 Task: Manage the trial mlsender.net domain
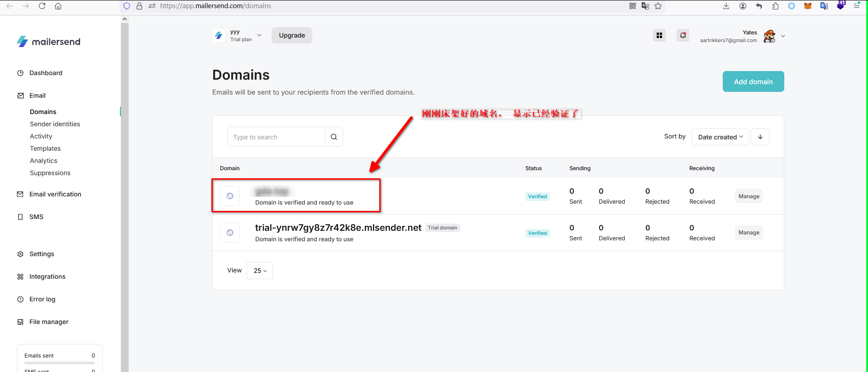click(x=749, y=233)
